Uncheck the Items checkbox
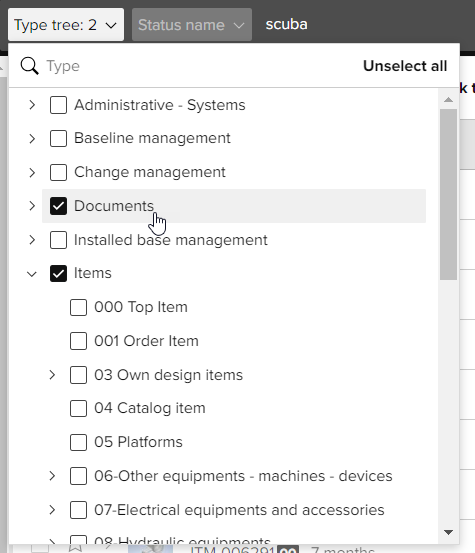 tap(59, 273)
